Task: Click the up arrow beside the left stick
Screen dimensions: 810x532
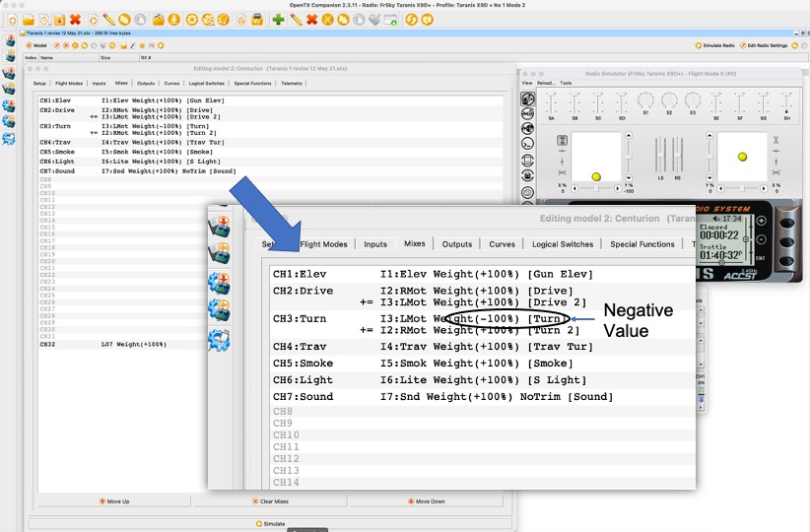Action: point(628,135)
